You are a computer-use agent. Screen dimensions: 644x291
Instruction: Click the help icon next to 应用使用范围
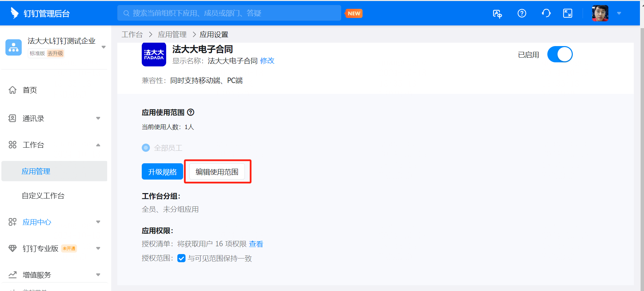[x=191, y=112]
